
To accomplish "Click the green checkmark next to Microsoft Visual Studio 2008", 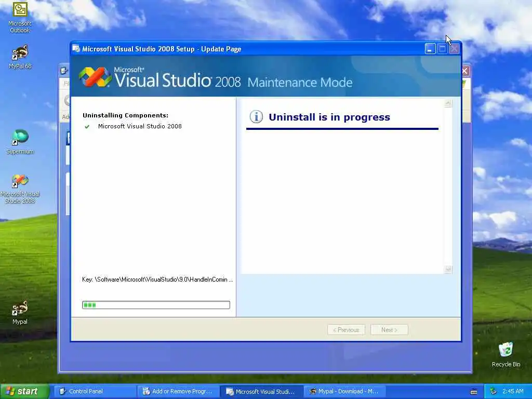I will click(87, 127).
